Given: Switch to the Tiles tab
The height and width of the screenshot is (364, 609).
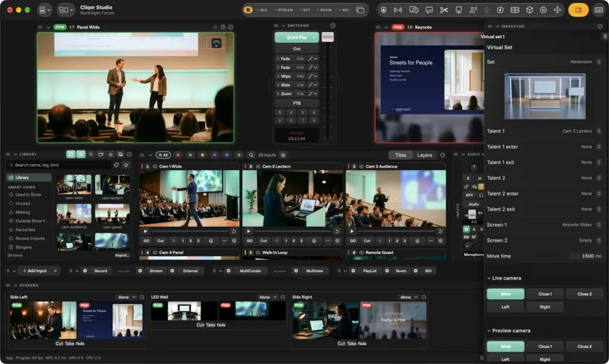Looking at the screenshot, I should click(x=400, y=155).
